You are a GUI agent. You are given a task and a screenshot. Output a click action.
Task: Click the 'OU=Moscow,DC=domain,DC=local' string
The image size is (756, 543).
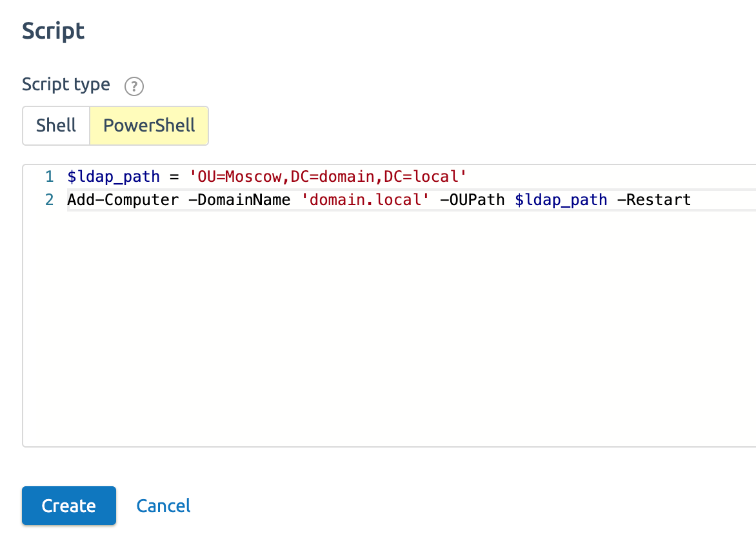click(328, 177)
